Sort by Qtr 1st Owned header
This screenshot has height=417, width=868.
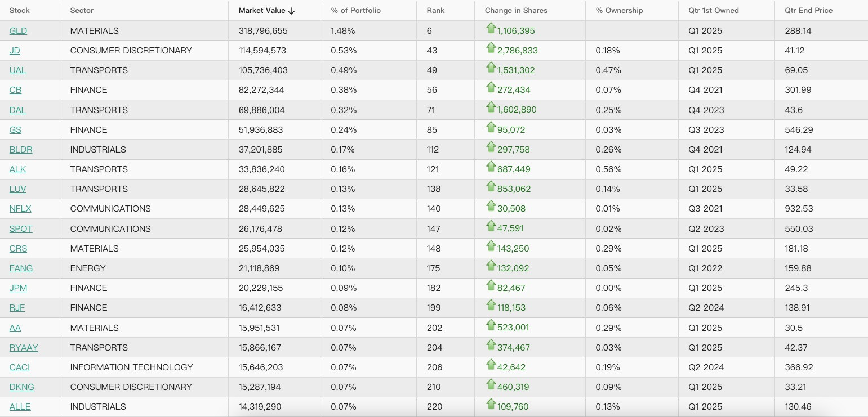click(x=714, y=11)
